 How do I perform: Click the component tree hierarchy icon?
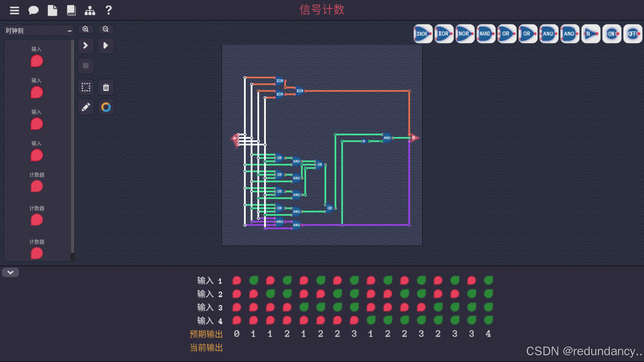(90, 10)
